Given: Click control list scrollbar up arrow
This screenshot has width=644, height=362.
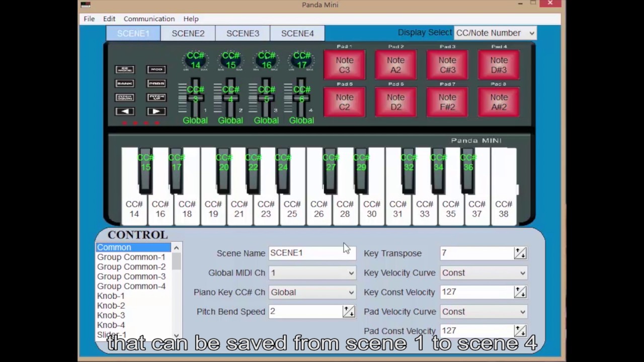Looking at the screenshot, I should 176,248.
